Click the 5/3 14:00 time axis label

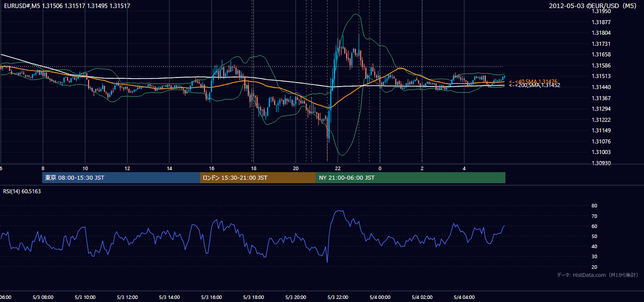(169, 297)
